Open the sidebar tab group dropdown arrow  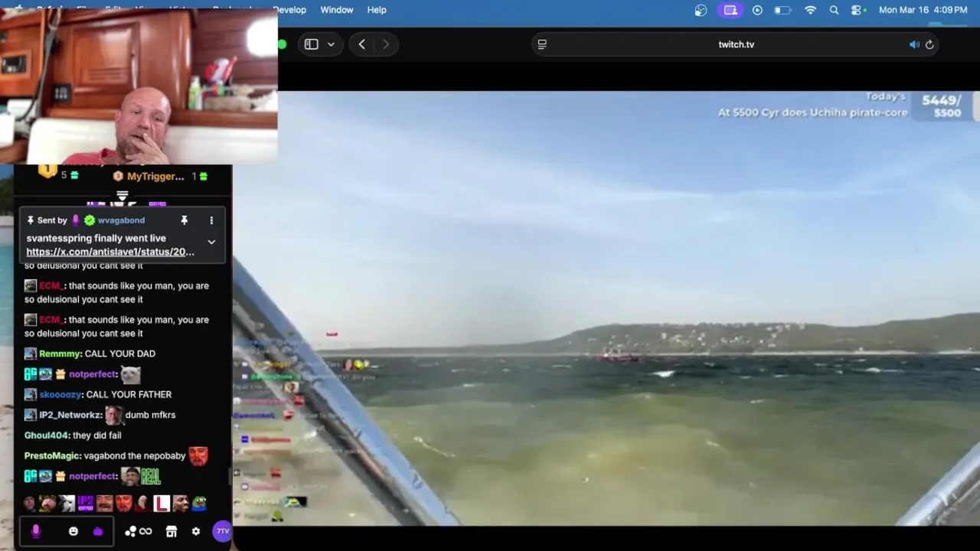[x=331, y=44]
